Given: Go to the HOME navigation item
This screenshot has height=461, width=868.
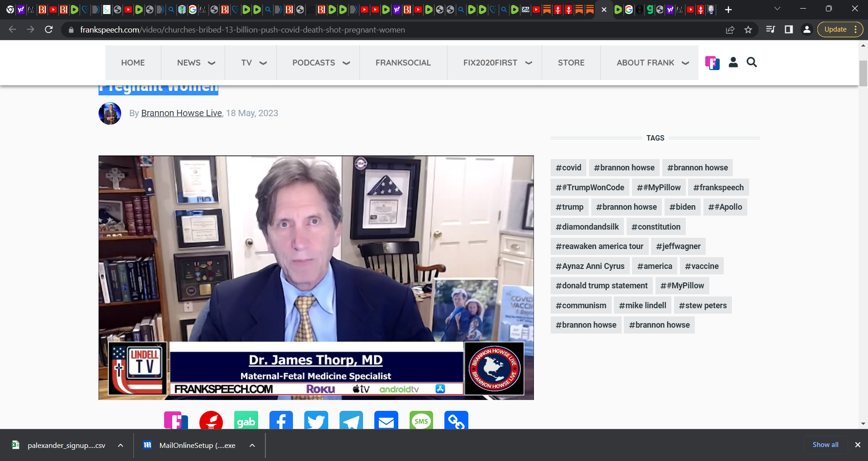Looking at the screenshot, I should click(x=132, y=63).
